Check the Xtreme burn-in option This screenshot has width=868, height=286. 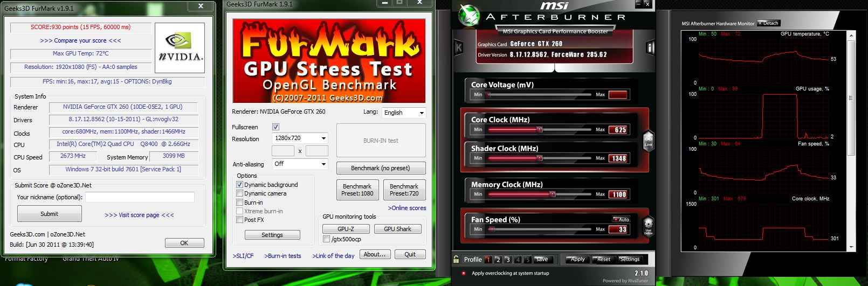[239, 211]
